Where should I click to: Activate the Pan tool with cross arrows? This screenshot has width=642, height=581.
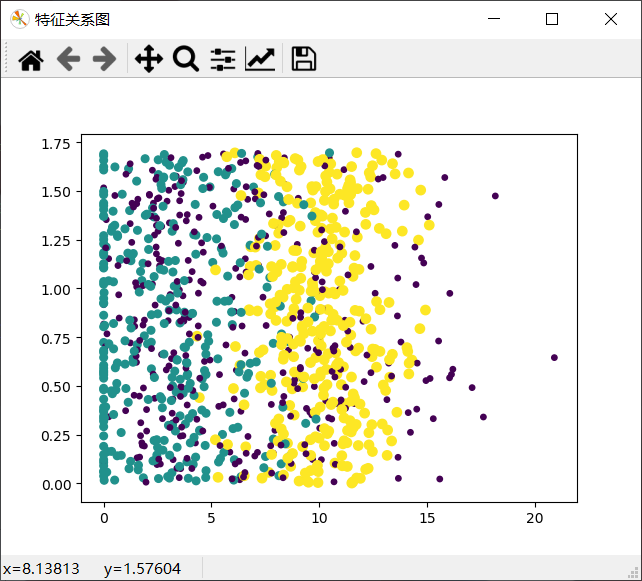click(x=149, y=59)
